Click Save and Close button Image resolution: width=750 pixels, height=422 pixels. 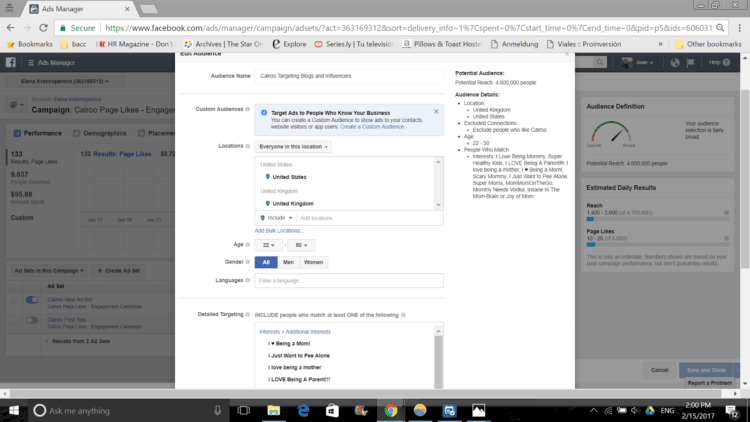point(706,370)
